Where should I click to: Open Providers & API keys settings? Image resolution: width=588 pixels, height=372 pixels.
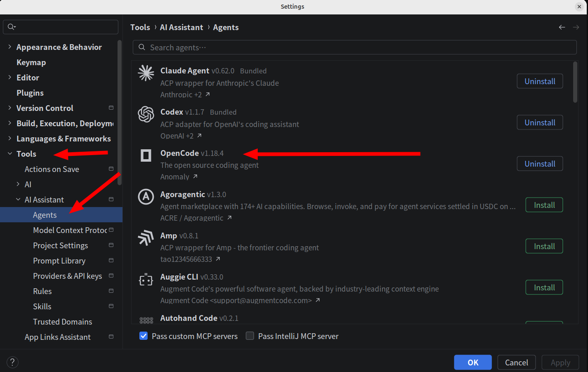click(67, 276)
